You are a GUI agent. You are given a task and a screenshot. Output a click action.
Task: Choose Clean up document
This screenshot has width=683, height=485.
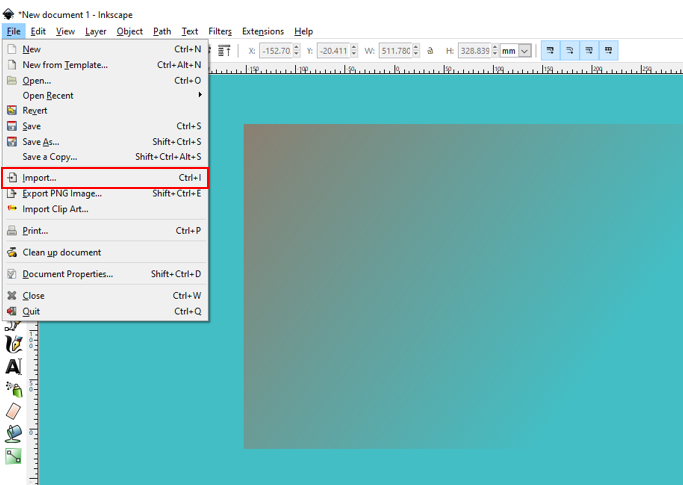pyautogui.click(x=105, y=252)
